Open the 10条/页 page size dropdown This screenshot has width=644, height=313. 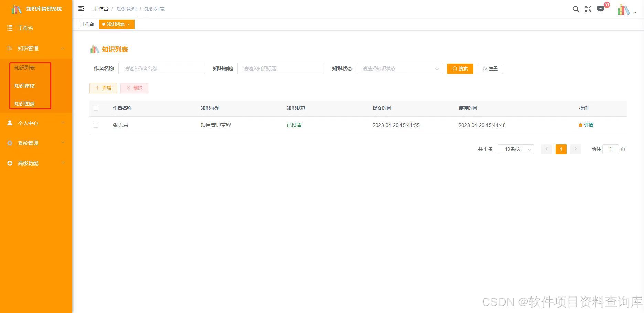click(516, 149)
